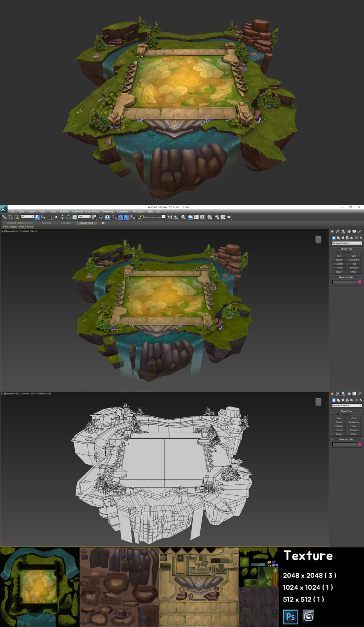
Task: Click object name field in upper command panel
Action: coord(345,282)
